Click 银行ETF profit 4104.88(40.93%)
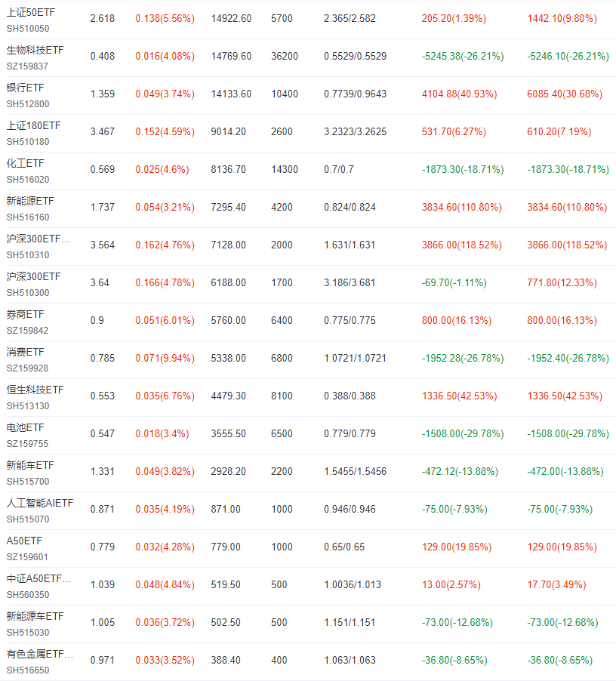 459,94
